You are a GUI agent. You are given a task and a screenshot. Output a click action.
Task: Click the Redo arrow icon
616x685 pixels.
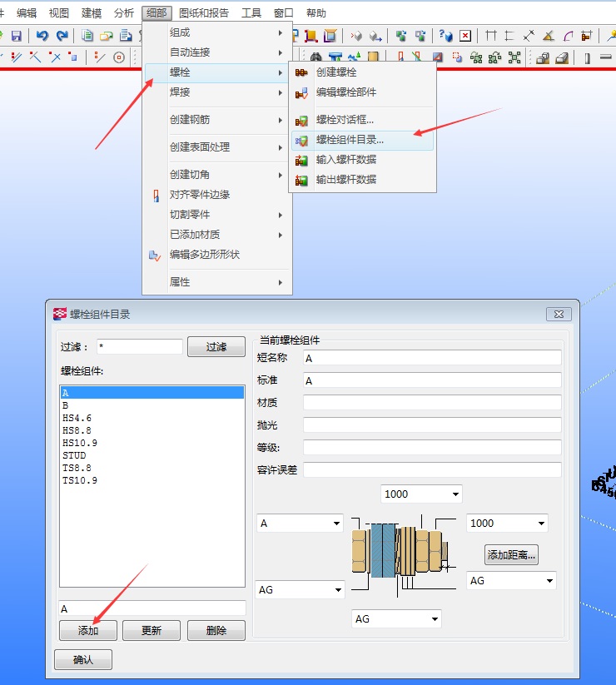62,36
